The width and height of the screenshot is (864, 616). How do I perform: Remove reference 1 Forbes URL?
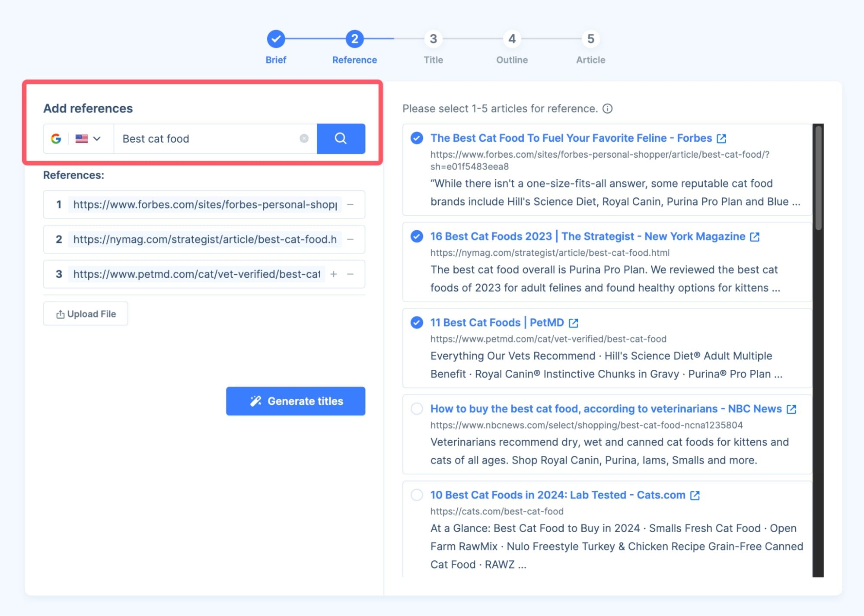coord(351,205)
